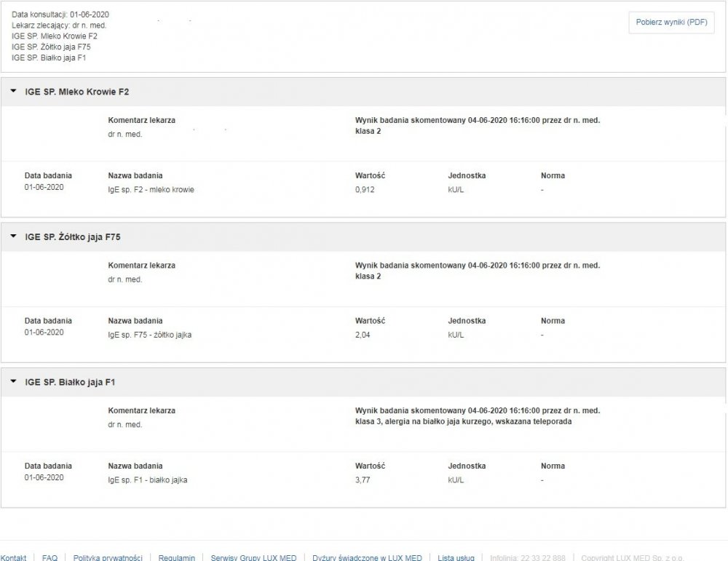The height and width of the screenshot is (561, 728).
Task: Collapse the IGE SP. Białko jaja F1 section
Action: [x=13, y=381]
